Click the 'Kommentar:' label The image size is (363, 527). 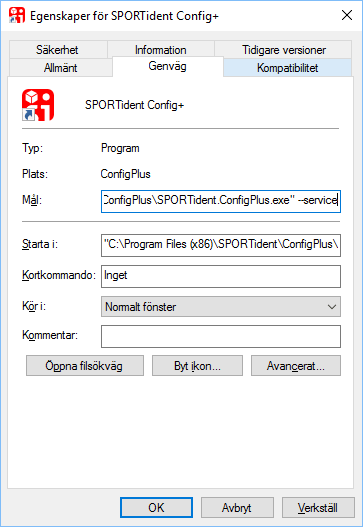point(50,335)
